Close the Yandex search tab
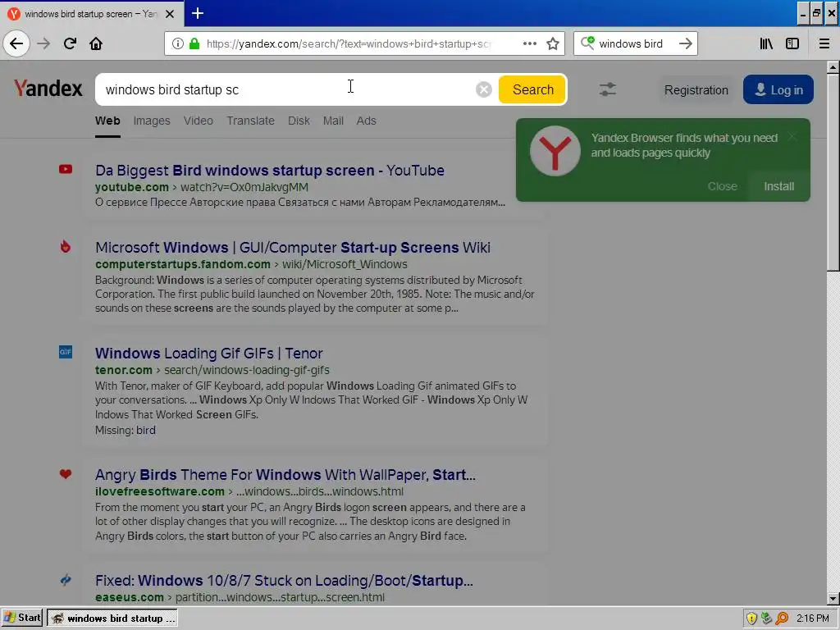Image resolution: width=840 pixels, height=630 pixels. (x=170, y=14)
